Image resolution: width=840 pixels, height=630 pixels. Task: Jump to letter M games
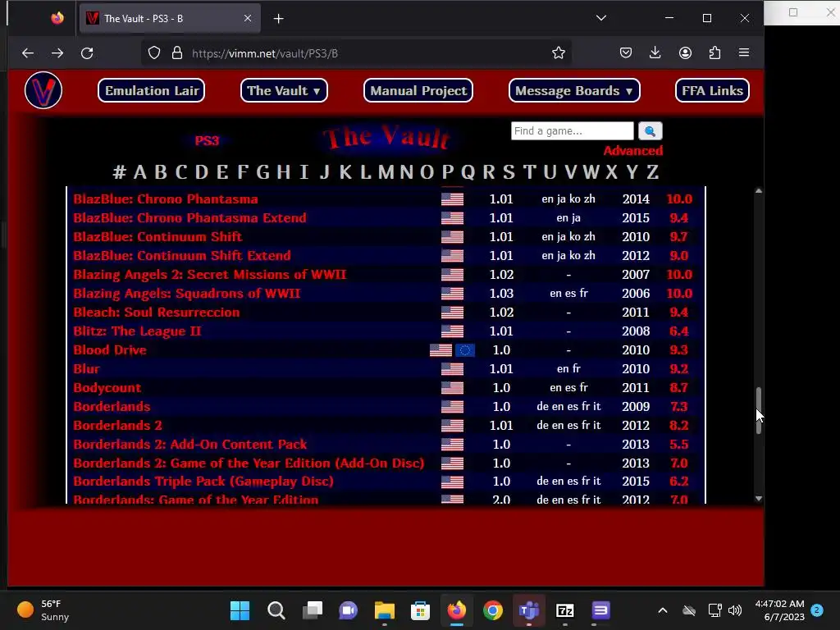click(x=386, y=172)
